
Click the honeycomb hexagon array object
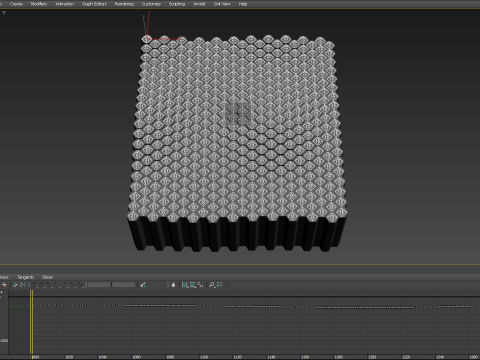click(x=237, y=143)
